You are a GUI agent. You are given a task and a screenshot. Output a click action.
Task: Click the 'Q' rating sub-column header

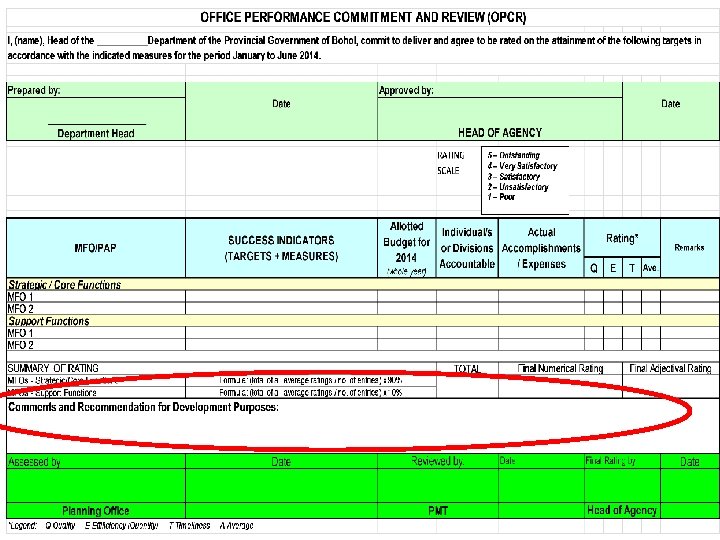point(594,268)
